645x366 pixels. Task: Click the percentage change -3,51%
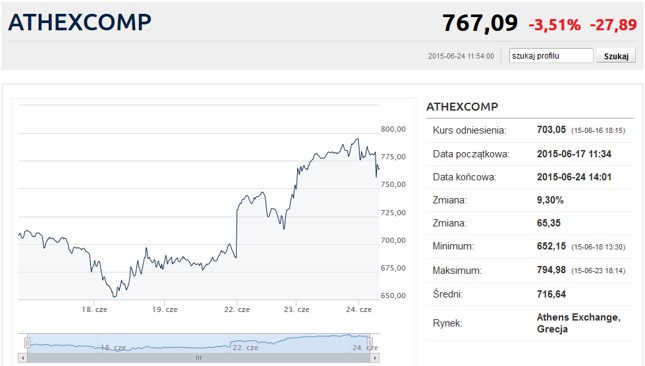tap(555, 25)
